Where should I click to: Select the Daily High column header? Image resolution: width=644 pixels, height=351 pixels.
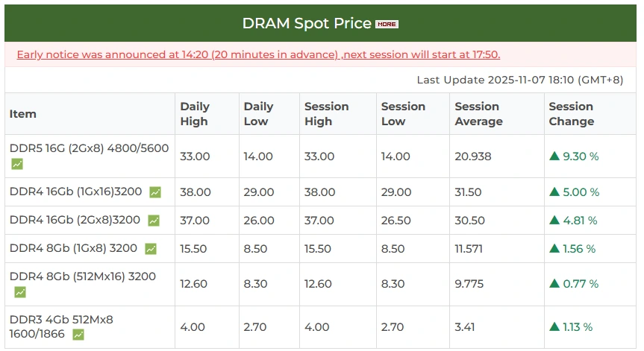click(x=195, y=114)
